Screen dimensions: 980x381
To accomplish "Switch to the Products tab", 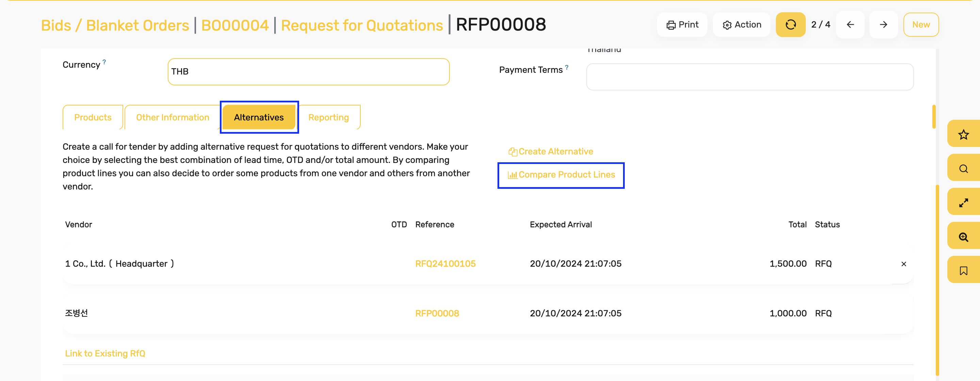I will tap(93, 117).
